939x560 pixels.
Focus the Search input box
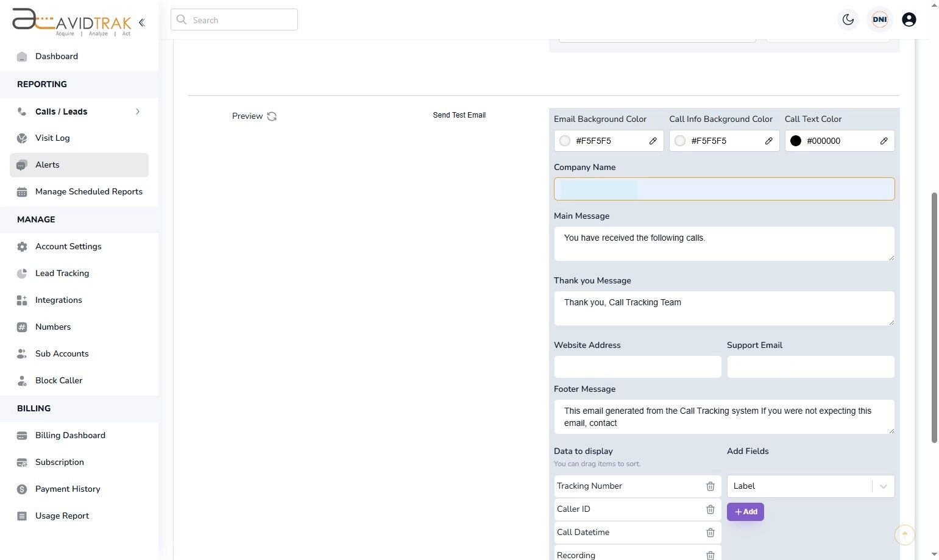tap(234, 19)
